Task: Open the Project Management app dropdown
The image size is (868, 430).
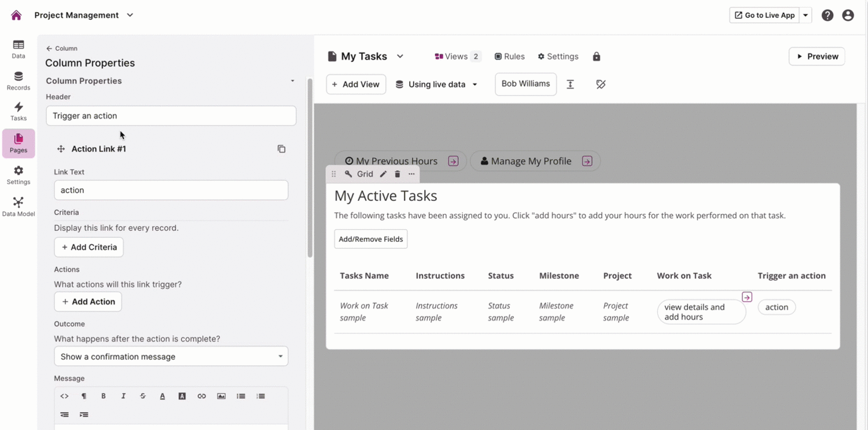Action: [x=84, y=15]
